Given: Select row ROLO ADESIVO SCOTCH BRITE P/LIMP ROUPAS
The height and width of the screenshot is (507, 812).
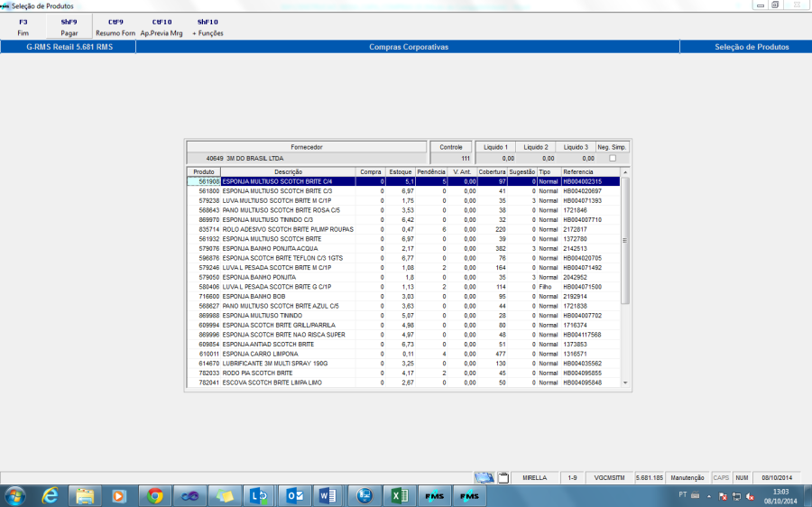Looking at the screenshot, I should (x=403, y=229).
